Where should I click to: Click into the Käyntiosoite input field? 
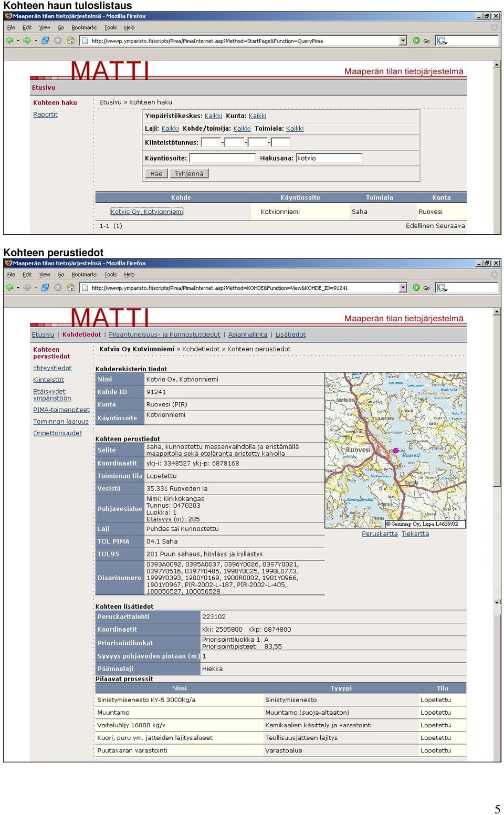pyautogui.click(x=222, y=158)
